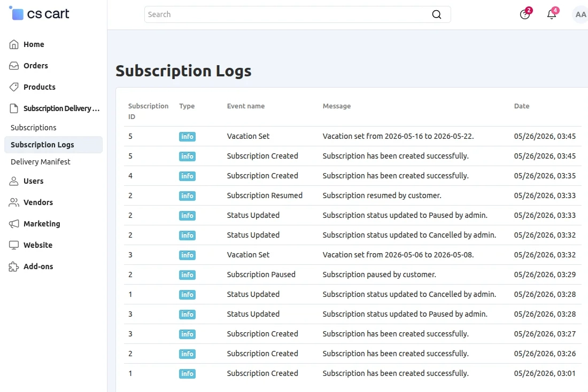Click 'Subscription resumed by customer.' message

(382, 195)
